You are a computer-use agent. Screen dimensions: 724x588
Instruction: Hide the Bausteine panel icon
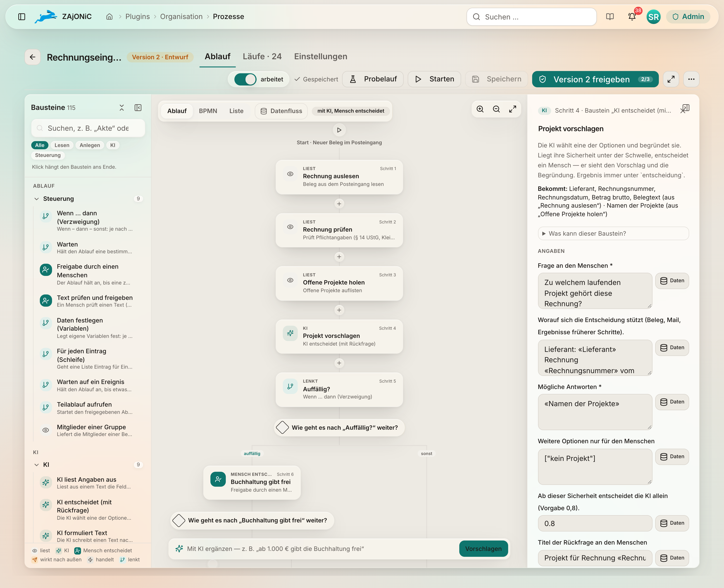pos(138,108)
